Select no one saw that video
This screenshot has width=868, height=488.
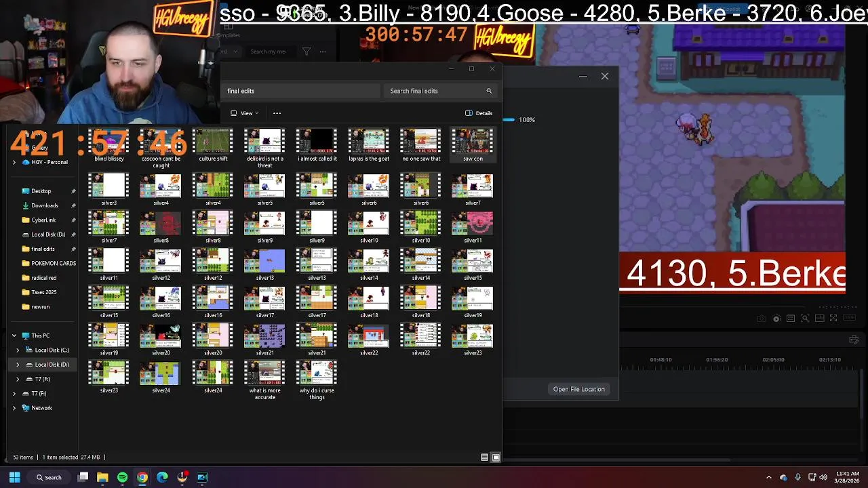[421, 146]
